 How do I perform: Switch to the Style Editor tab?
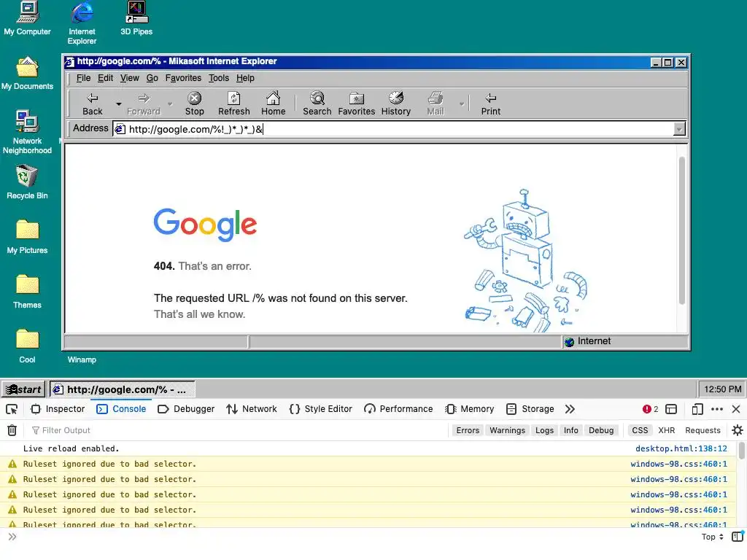click(x=321, y=409)
